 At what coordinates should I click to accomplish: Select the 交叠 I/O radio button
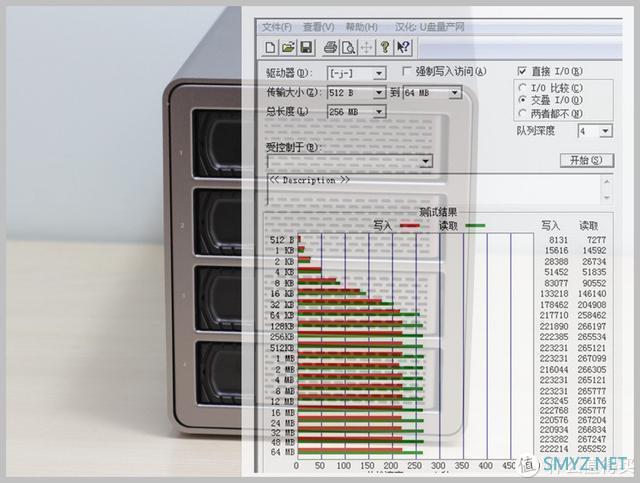pyautogui.click(x=522, y=100)
